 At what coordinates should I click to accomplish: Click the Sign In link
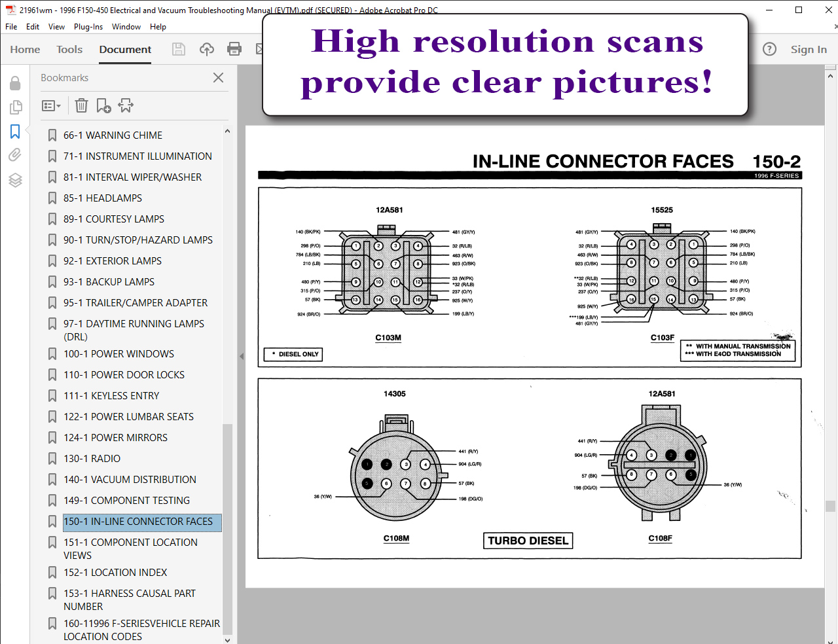tap(809, 49)
